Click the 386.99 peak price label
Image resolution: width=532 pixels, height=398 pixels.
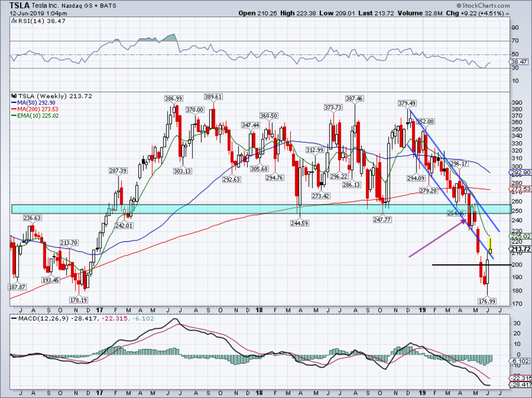coord(172,99)
